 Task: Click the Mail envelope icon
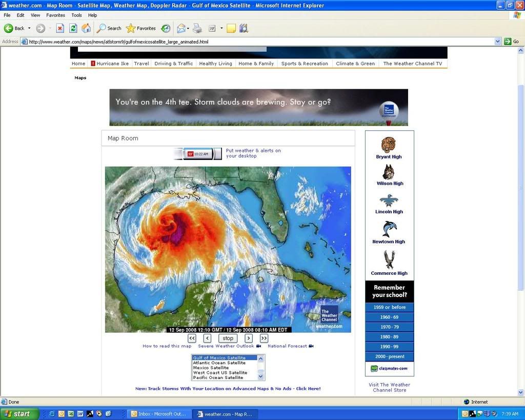pos(180,28)
